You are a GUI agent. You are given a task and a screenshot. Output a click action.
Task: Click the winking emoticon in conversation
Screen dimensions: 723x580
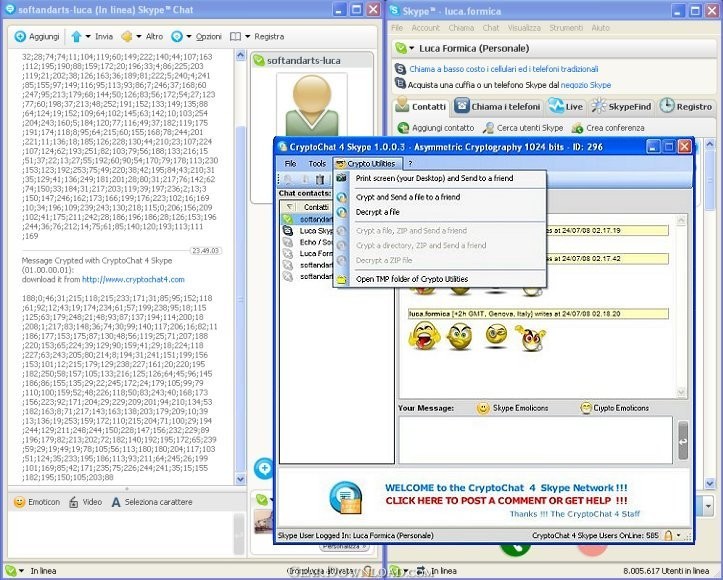(x=496, y=335)
